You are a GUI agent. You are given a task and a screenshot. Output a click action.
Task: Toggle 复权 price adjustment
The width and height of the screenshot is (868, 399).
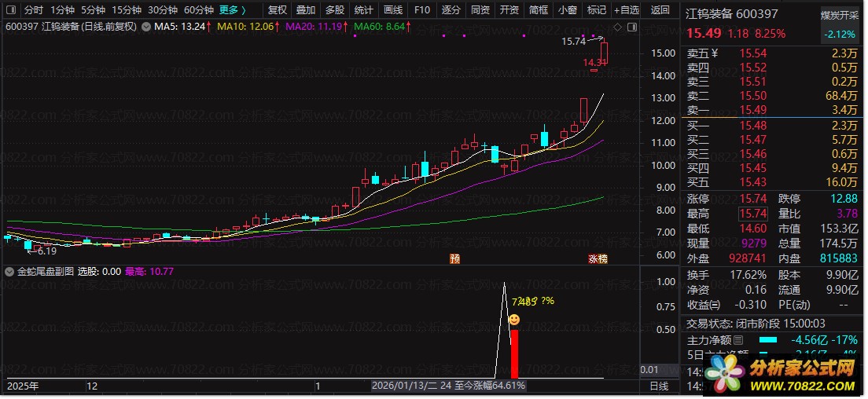(278, 10)
